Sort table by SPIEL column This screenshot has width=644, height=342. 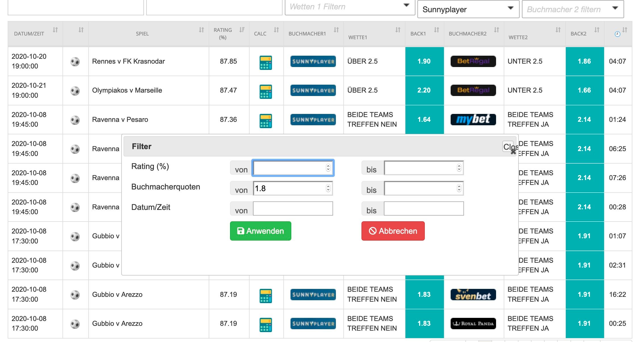(x=201, y=30)
